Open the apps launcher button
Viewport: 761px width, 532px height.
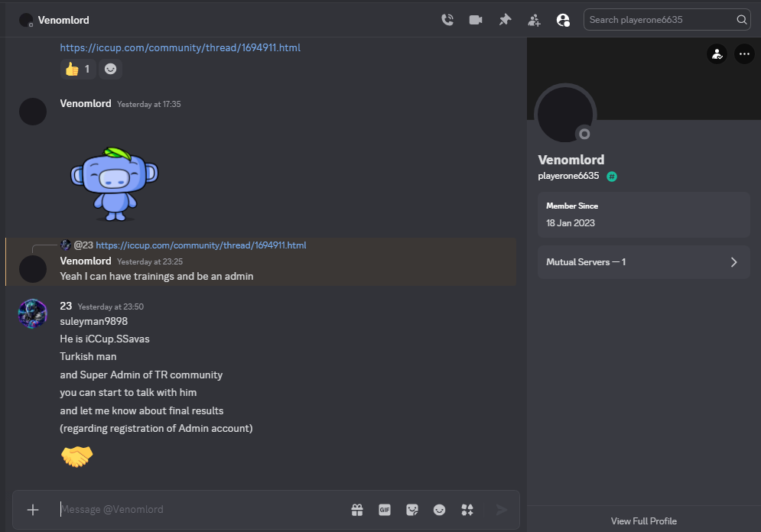pos(467,510)
